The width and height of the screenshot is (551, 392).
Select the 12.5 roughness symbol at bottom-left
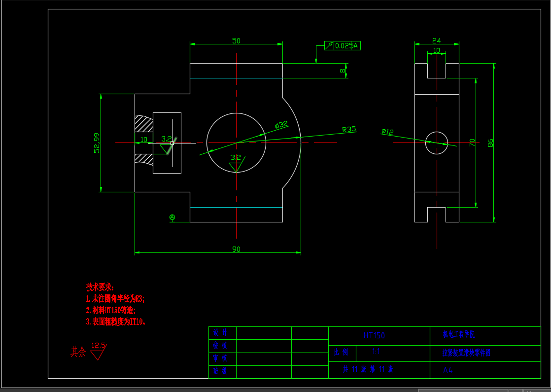tap(99, 351)
